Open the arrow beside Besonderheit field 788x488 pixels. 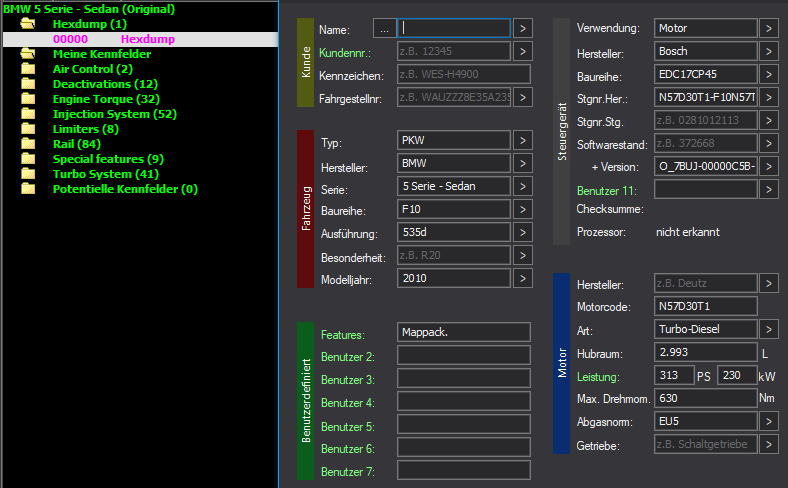click(523, 255)
